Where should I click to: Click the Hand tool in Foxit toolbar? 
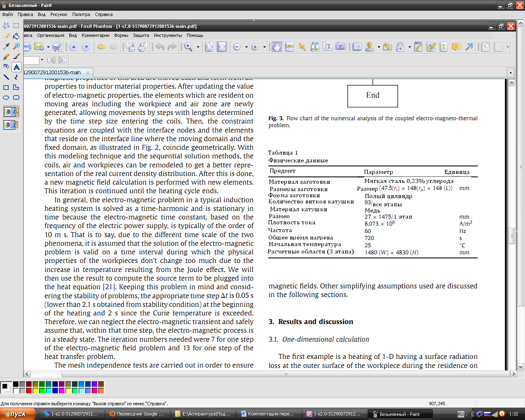277,47
